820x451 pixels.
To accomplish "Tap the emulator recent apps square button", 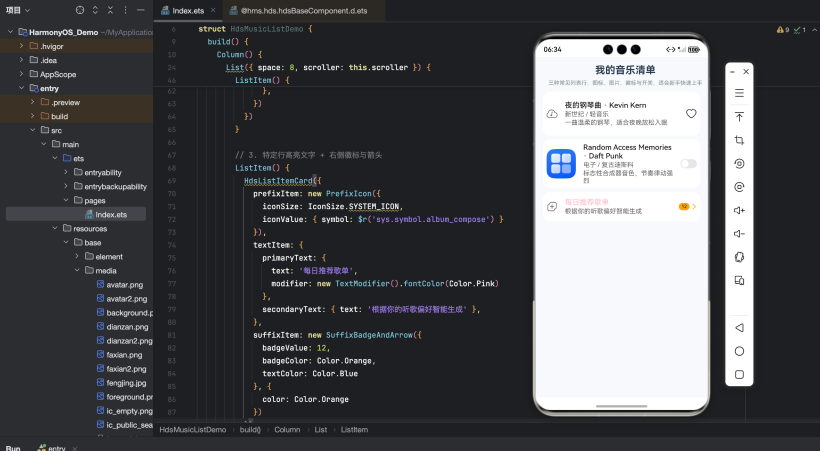I will [739, 375].
